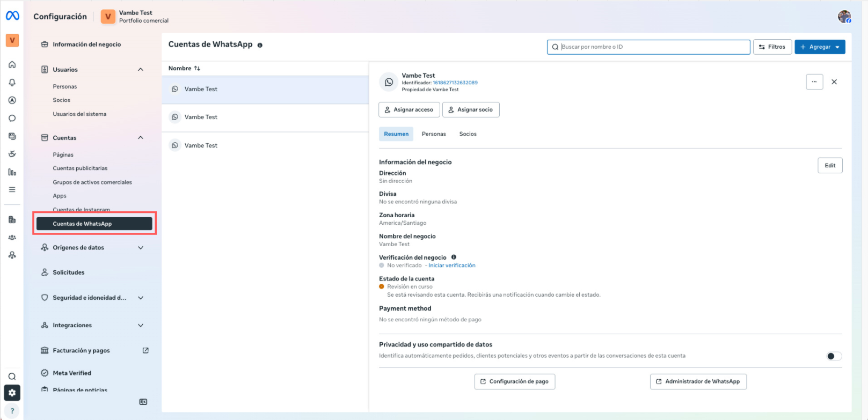Switch to the Personas tab

(x=434, y=134)
